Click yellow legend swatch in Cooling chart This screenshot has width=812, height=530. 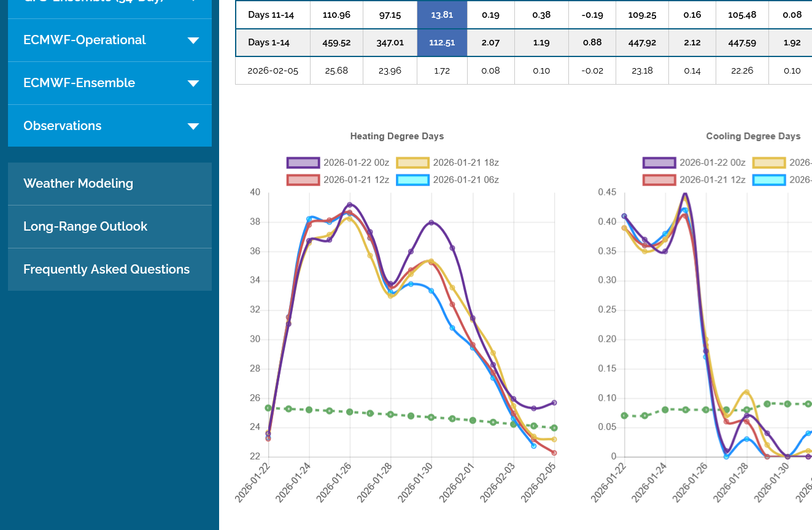768,163
